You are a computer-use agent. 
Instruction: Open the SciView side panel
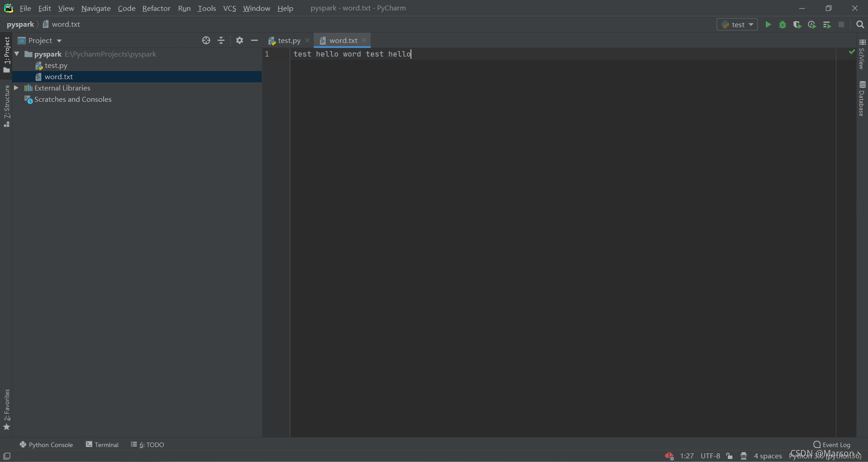tap(862, 54)
